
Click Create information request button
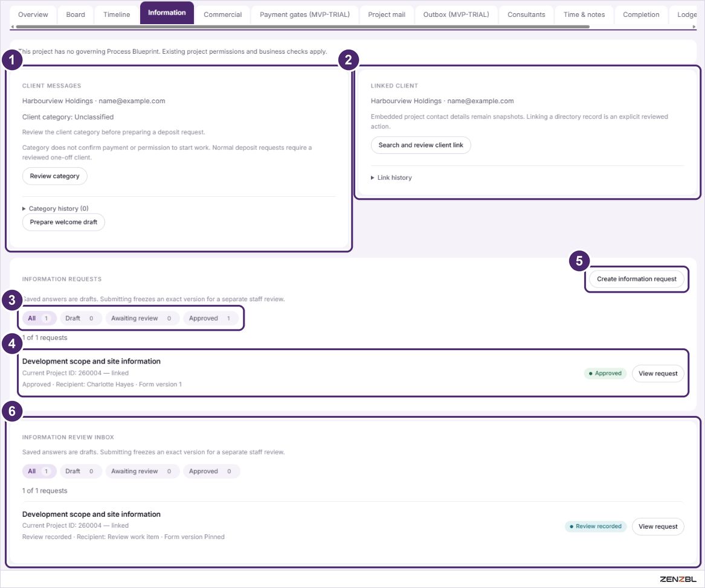point(636,279)
